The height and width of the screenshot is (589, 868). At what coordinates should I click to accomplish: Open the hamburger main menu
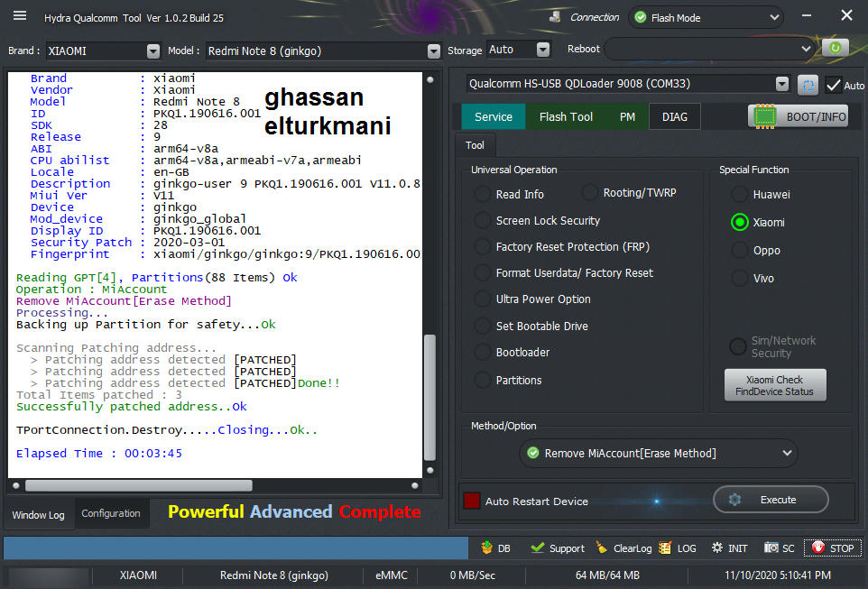[20, 15]
